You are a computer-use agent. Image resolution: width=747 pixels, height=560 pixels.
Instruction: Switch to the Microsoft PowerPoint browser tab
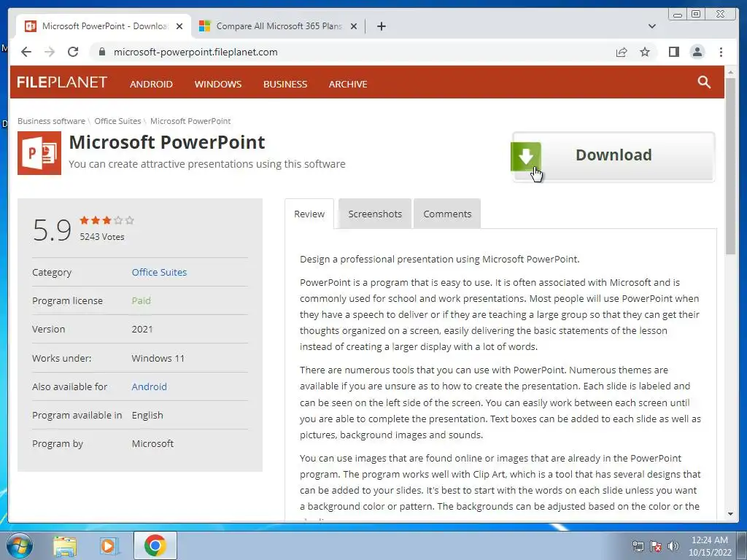[x=104, y=26]
